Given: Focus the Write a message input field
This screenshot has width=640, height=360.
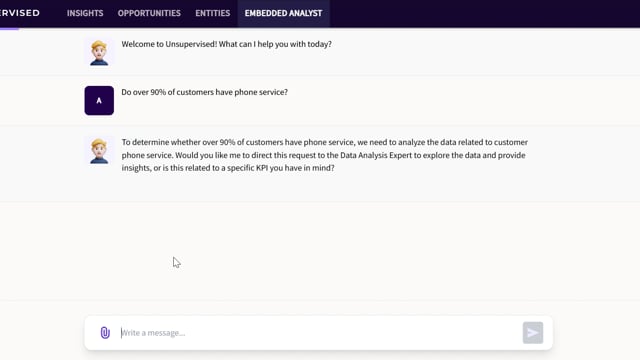Looking at the screenshot, I should (x=318, y=333).
